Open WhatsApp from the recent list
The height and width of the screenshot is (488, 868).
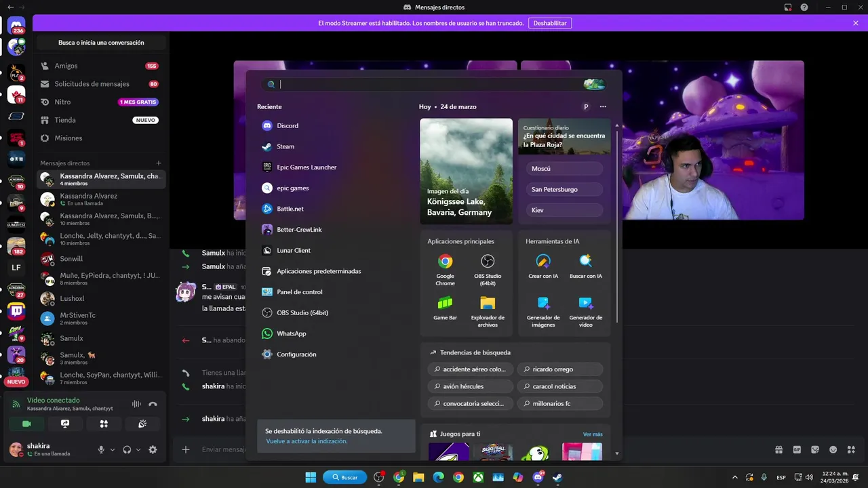292,333
